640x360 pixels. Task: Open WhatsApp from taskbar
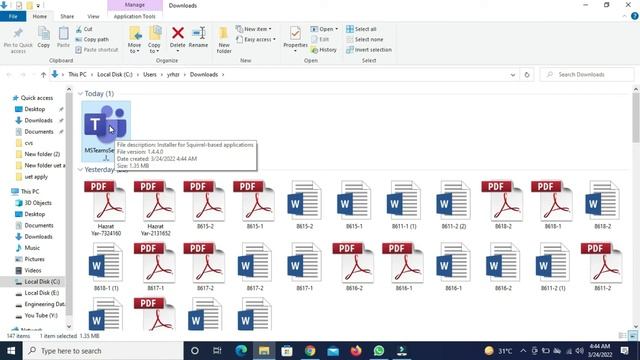coord(378,351)
